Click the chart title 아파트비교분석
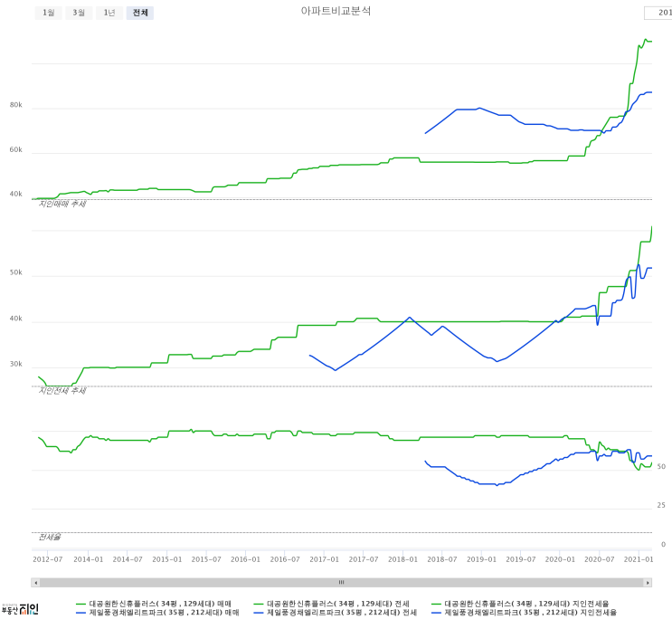This screenshot has height=629, width=672. 336,11
